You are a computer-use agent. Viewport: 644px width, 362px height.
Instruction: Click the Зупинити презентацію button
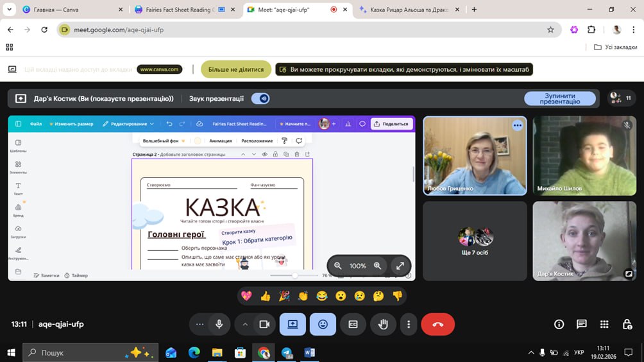click(x=560, y=98)
